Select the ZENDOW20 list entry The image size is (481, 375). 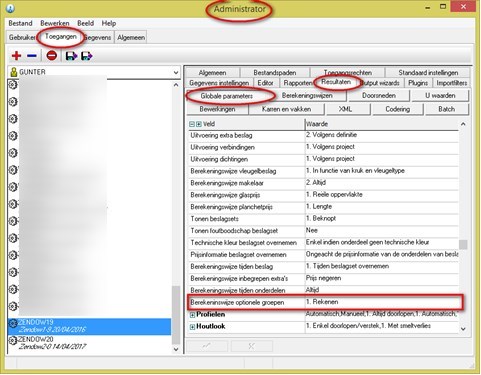coord(89,343)
